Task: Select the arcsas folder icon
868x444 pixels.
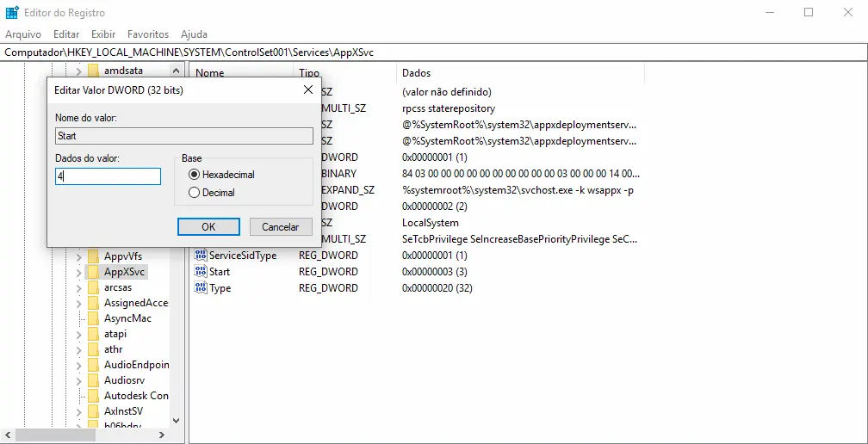Action: point(93,287)
